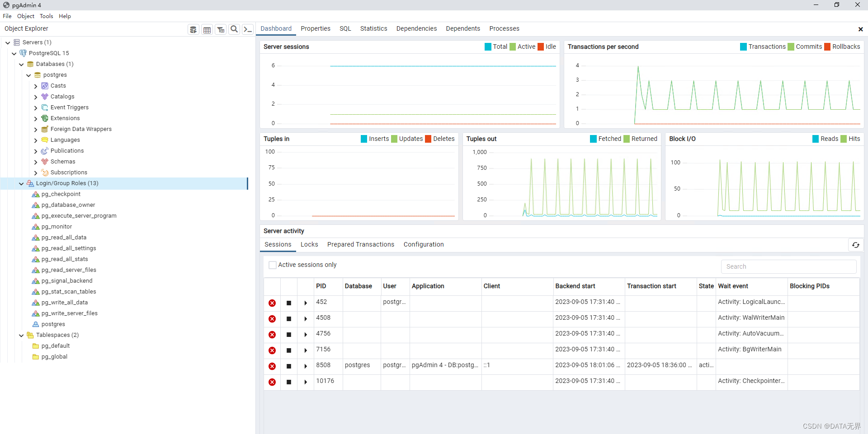868x434 pixels.
Task: Focus the sessions Search field
Action: [788, 266]
